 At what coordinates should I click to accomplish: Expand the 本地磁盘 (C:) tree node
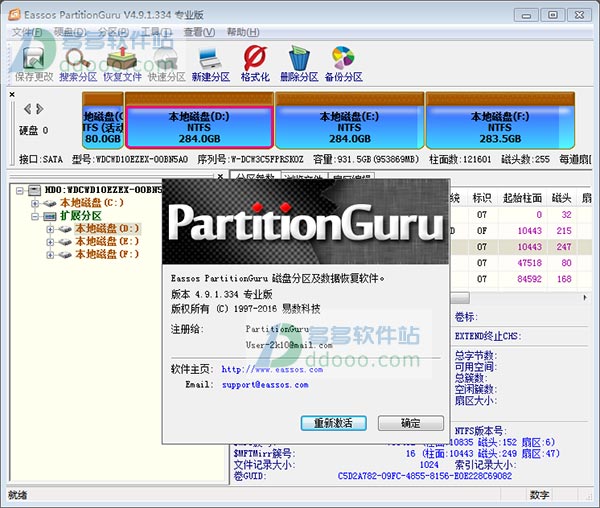pos(35,203)
